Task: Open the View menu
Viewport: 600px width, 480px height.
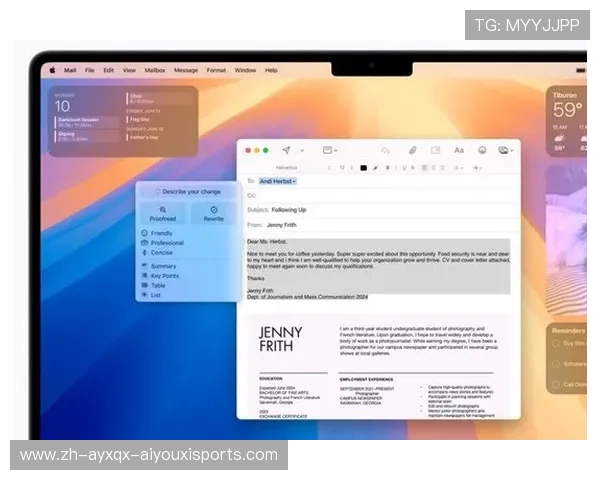Action: click(x=129, y=70)
